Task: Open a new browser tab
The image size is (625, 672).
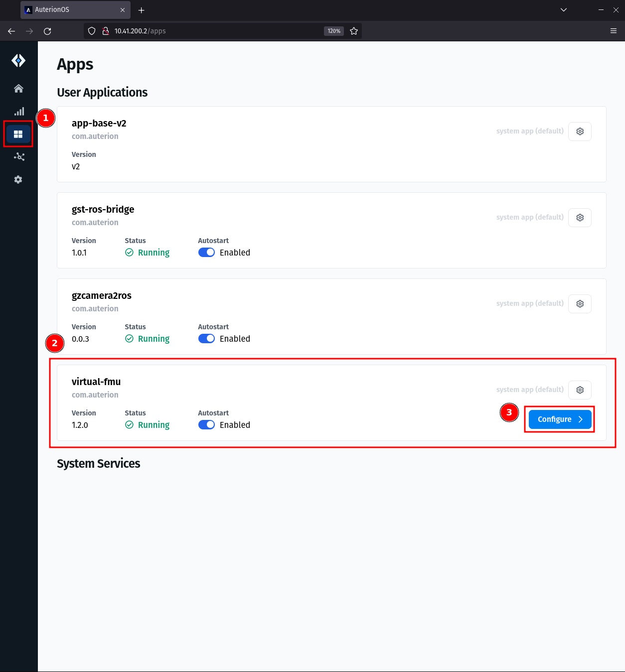Action: tap(142, 10)
